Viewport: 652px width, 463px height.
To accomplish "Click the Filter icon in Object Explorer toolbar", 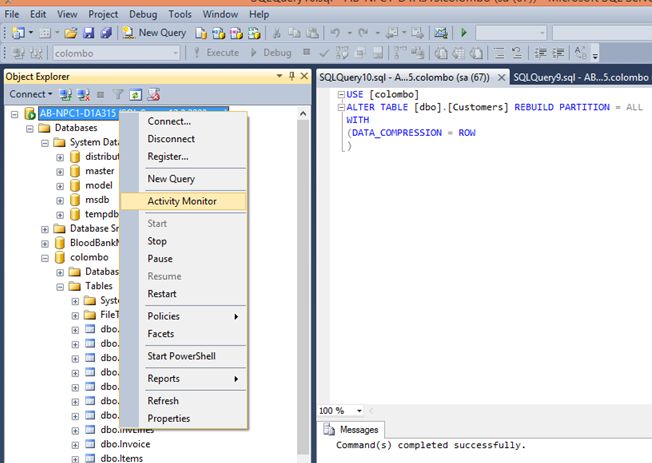I will (x=119, y=94).
